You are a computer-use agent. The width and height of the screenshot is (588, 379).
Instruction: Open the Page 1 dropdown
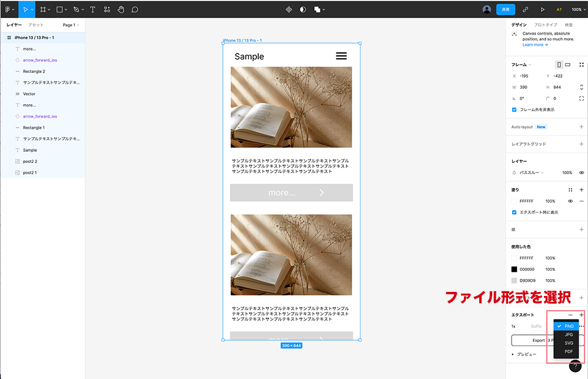pyautogui.click(x=71, y=25)
